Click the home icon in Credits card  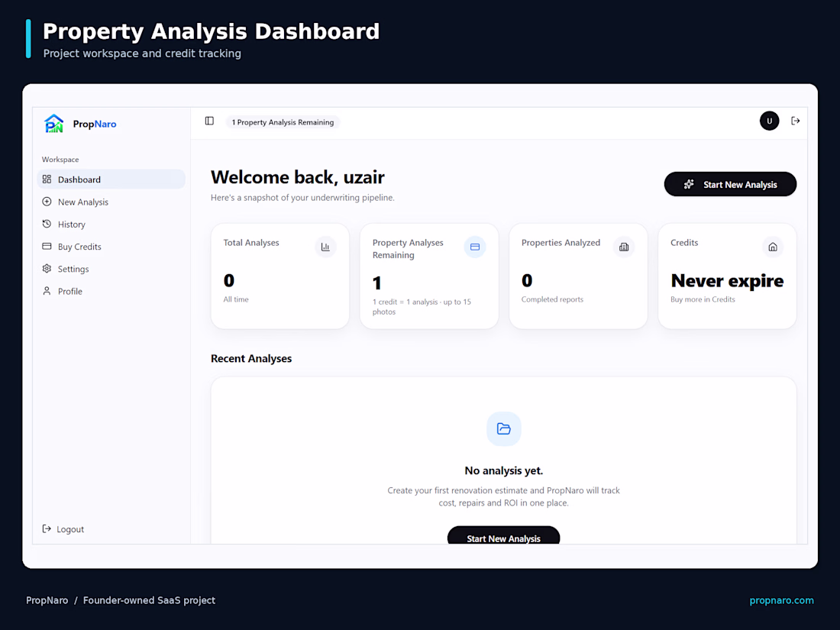(x=773, y=247)
